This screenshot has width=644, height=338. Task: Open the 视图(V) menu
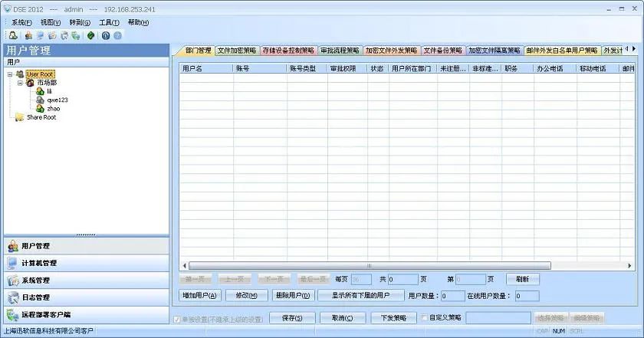[51, 22]
